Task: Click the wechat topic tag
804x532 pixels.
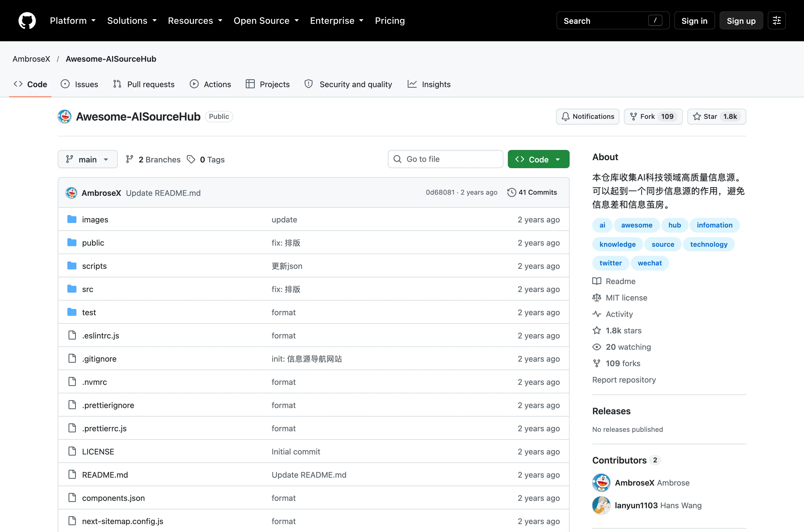Action: click(650, 263)
